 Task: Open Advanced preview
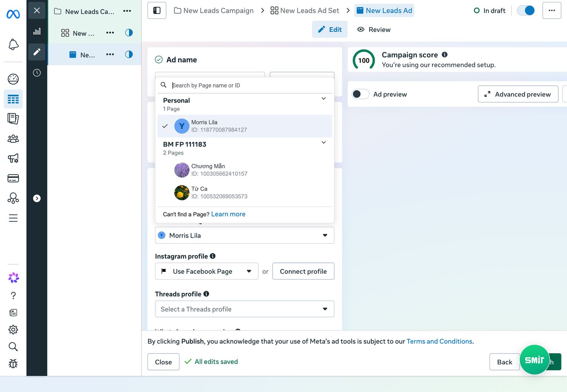click(x=518, y=94)
